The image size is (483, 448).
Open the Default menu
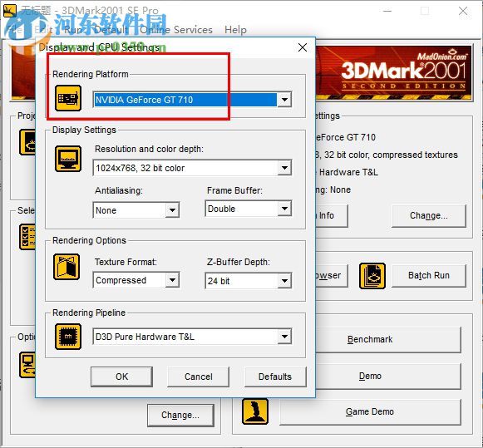(x=111, y=30)
